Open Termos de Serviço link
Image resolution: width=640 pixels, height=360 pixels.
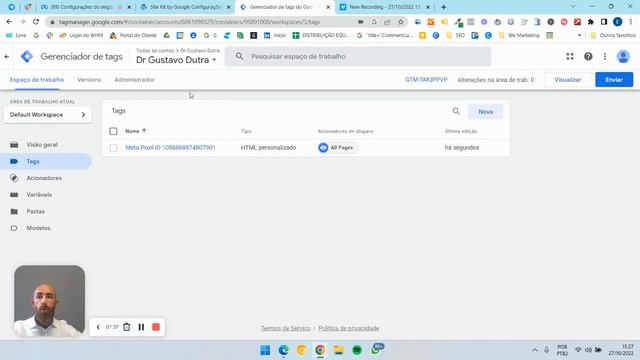point(286,328)
